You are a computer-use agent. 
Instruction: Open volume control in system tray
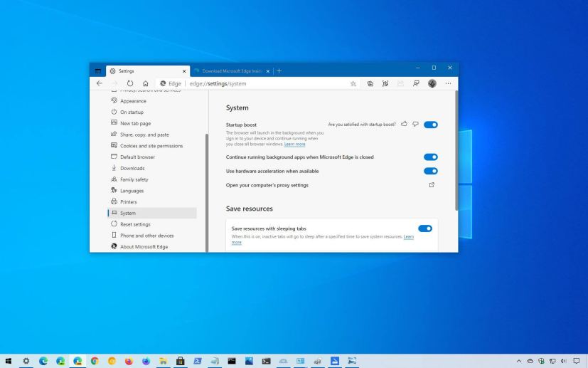pyautogui.click(x=563, y=362)
